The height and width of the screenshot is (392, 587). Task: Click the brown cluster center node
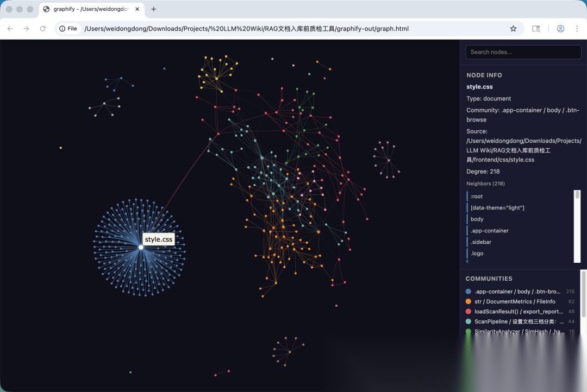point(290,352)
